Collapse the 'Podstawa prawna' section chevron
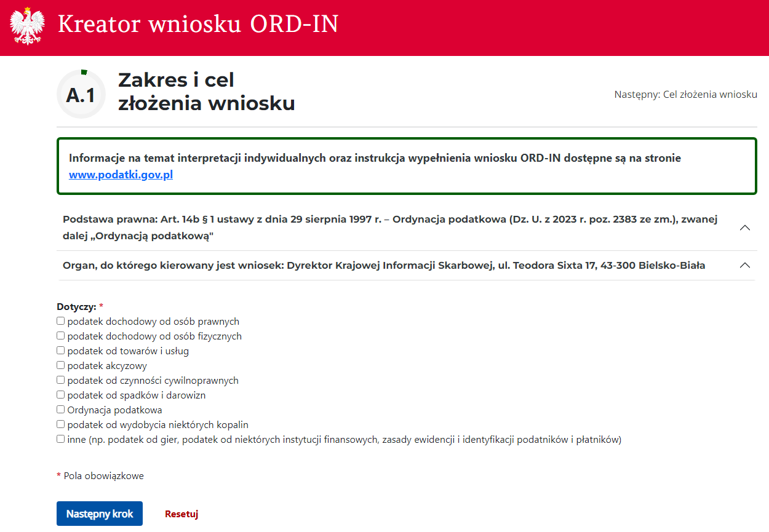The image size is (769, 532). (744, 228)
